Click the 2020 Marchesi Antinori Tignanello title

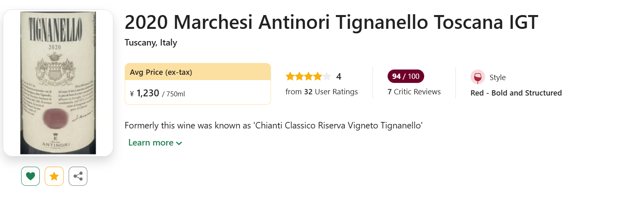point(331,22)
